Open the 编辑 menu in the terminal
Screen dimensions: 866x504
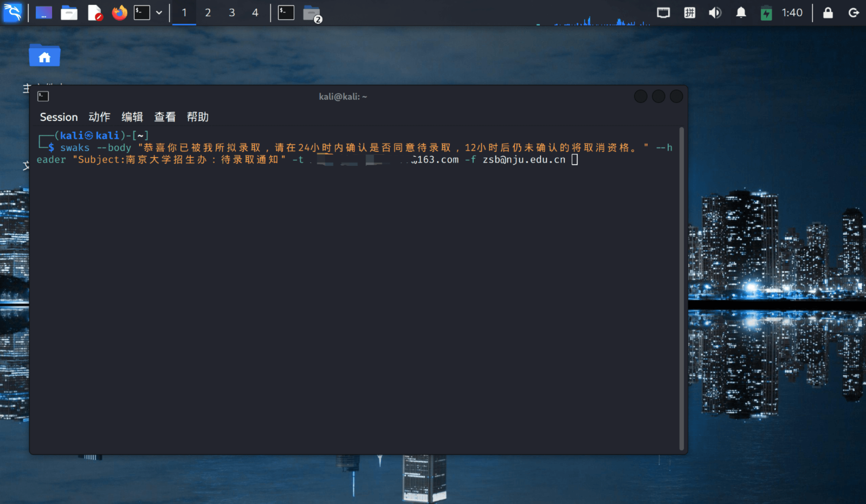tap(132, 117)
